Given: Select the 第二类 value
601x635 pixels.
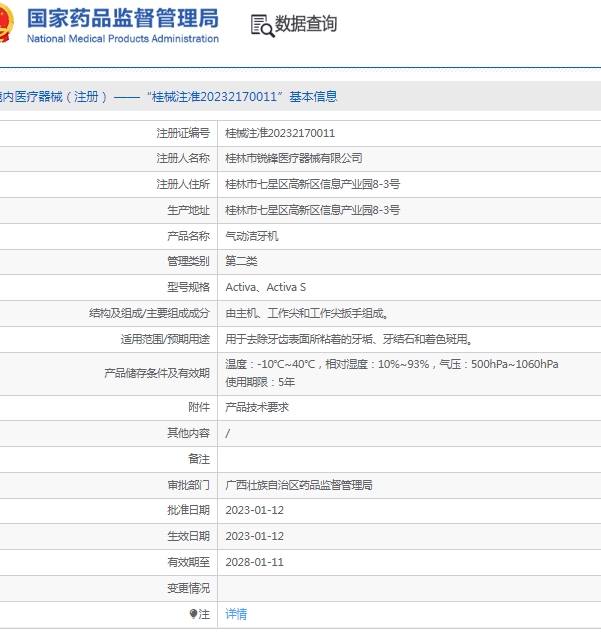Looking at the screenshot, I should click(x=241, y=261).
